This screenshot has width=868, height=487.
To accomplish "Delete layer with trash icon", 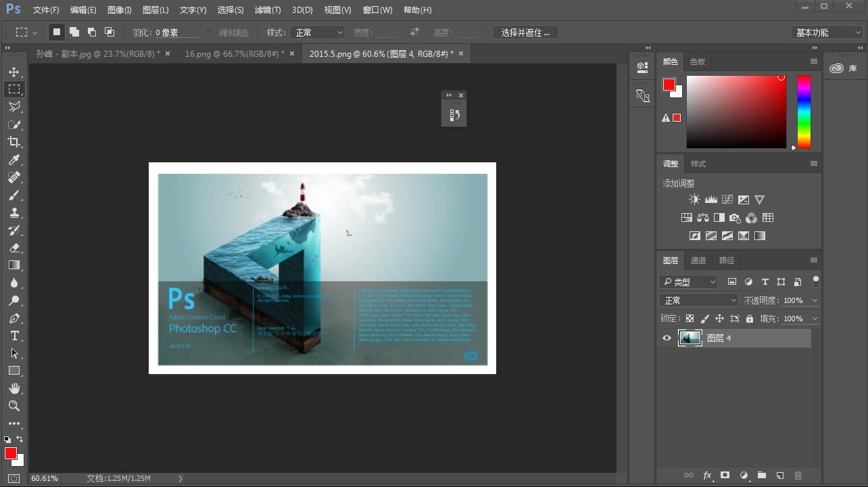I will click(x=798, y=476).
